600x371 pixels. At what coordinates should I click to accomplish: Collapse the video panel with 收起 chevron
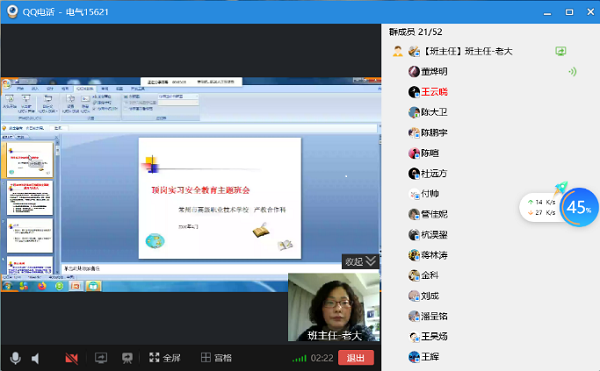click(x=360, y=262)
